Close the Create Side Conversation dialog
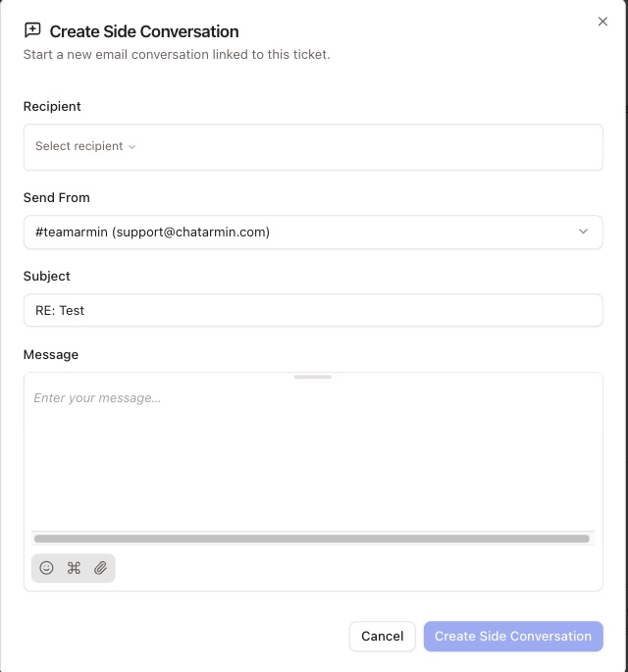 pos(602,22)
